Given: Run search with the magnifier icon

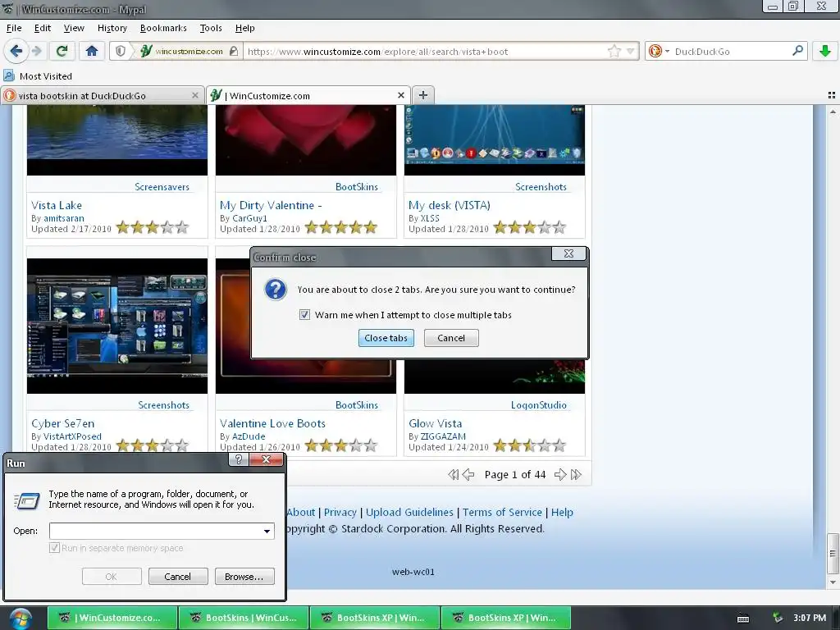Looking at the screenshot, I should (x=797, y=51).
